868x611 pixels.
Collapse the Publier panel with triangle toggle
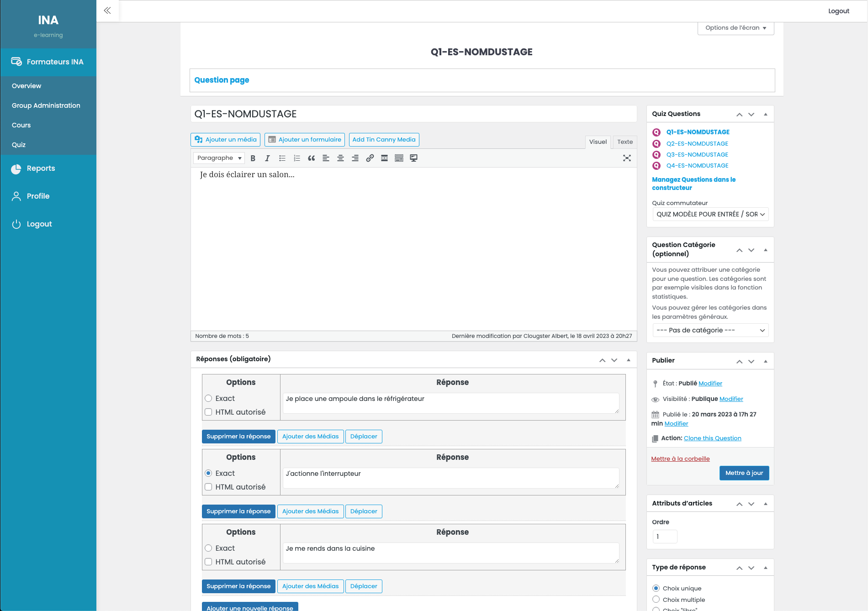(x=766, y=361)
